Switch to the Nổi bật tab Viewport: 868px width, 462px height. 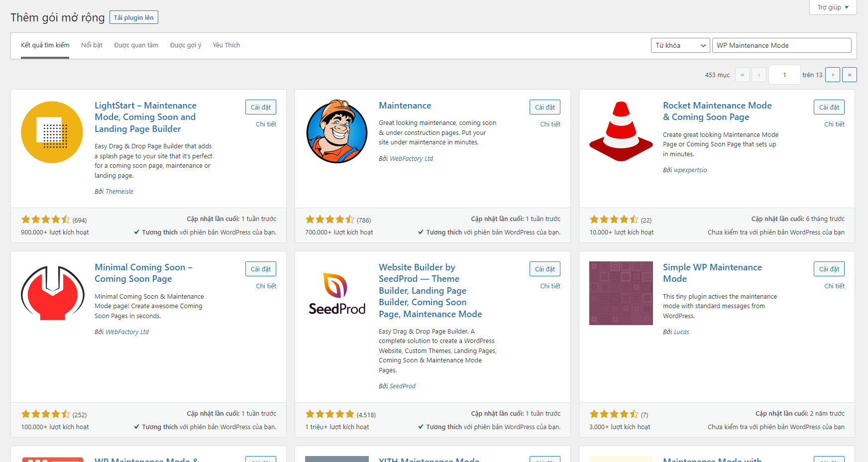92,45
